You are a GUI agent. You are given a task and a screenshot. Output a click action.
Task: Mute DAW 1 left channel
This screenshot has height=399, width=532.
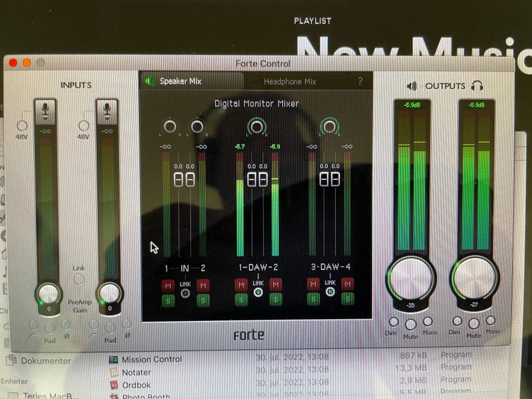pyautogui.click(x=241, y=285)
